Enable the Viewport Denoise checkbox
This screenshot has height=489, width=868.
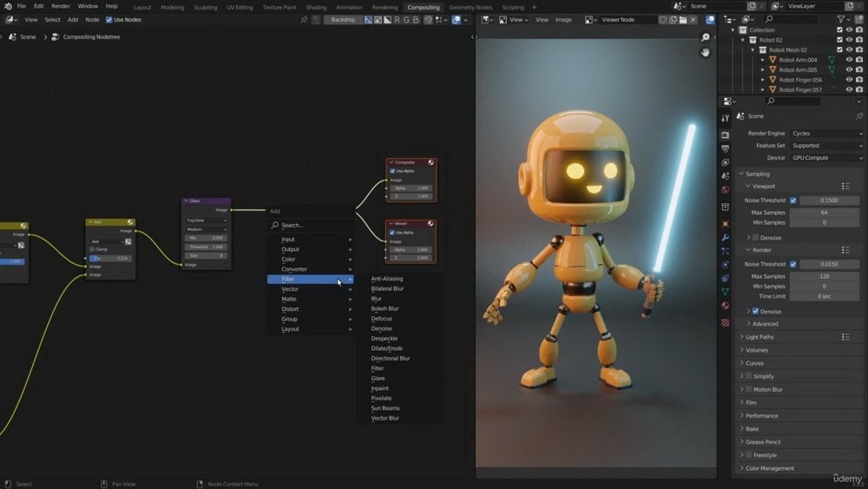pyautogui.click(x=756, y=238)
